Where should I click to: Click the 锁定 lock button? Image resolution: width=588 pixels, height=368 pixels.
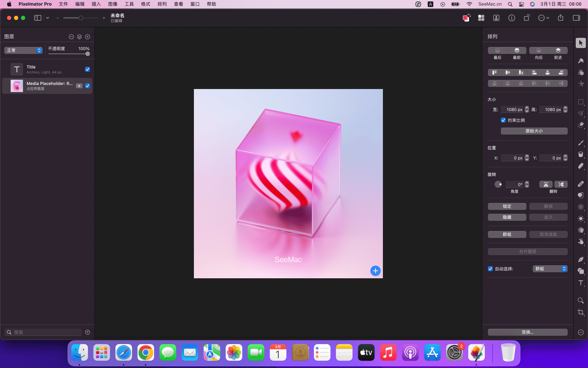(507, 206)
